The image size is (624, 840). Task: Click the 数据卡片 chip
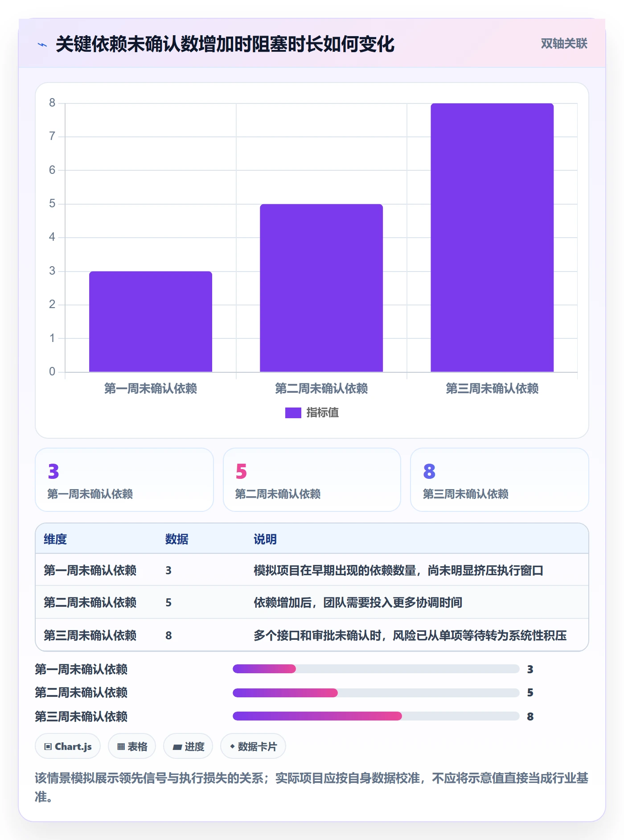coord(253,746)
